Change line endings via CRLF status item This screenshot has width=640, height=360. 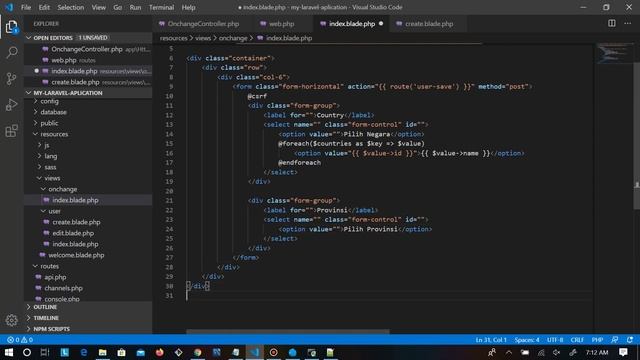577,340
